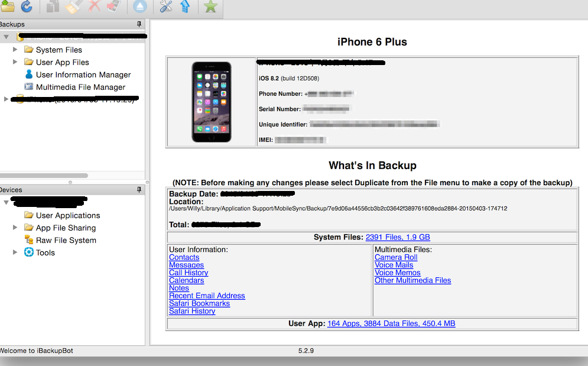This screenshot has height=366, width=588.
Task: Click the round eject toolbar icon
Action: click(139, 7)
